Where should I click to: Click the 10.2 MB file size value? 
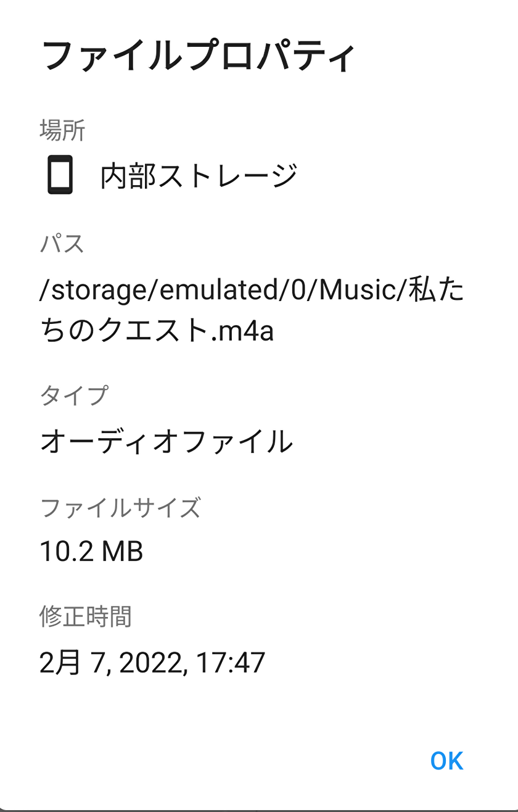(x=91, y=551)
